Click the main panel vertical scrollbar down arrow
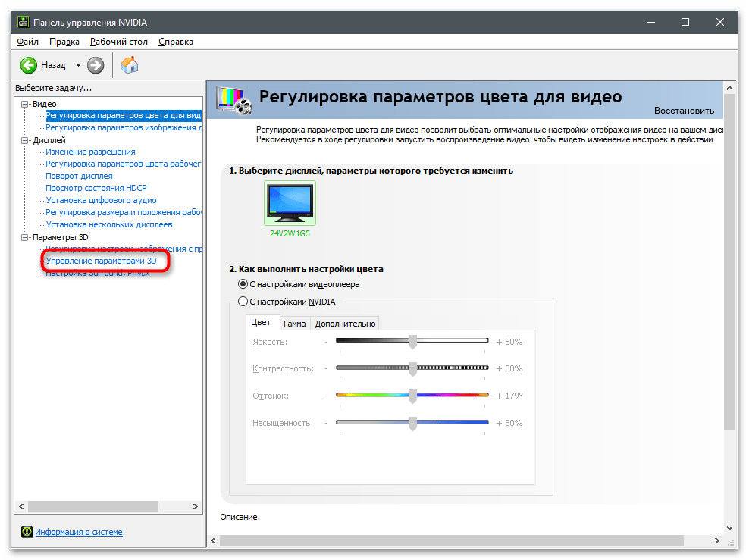Viewport: 749px width, 560px height. tap(729, 527)
